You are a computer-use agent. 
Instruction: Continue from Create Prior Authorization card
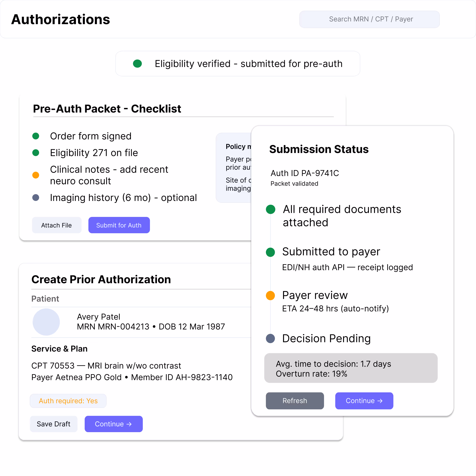click(114, 424)
